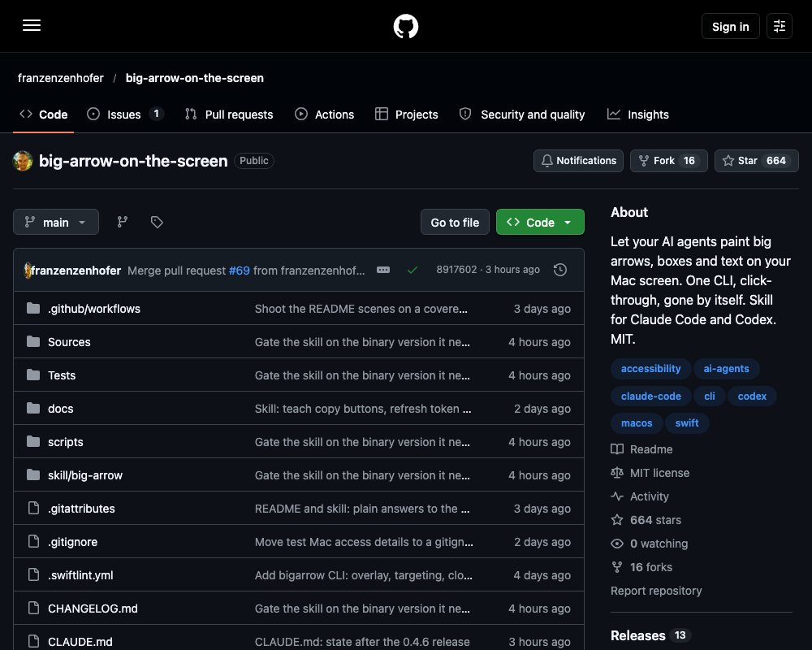Click the Go to file button

click(x=455, y=222)
